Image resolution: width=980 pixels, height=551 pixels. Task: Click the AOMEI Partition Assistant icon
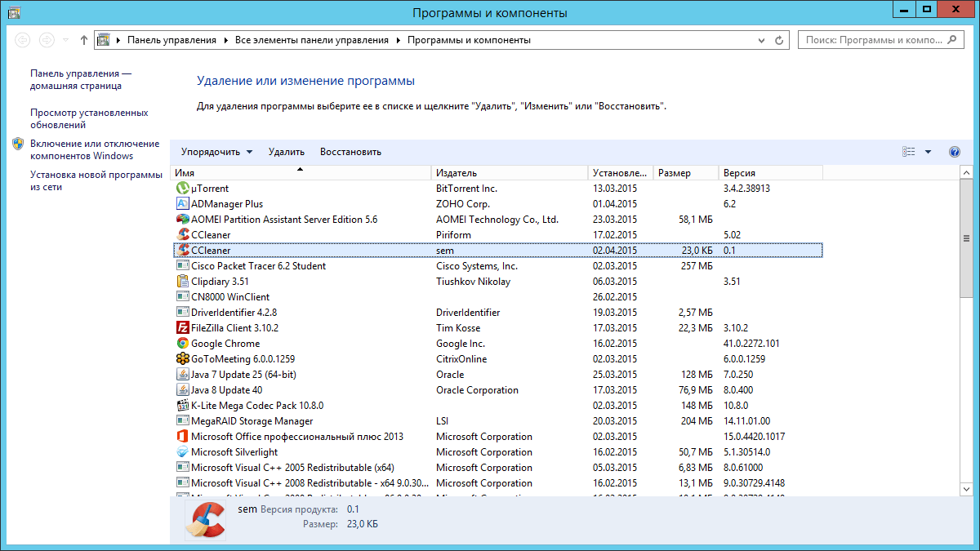pos(183,220)
